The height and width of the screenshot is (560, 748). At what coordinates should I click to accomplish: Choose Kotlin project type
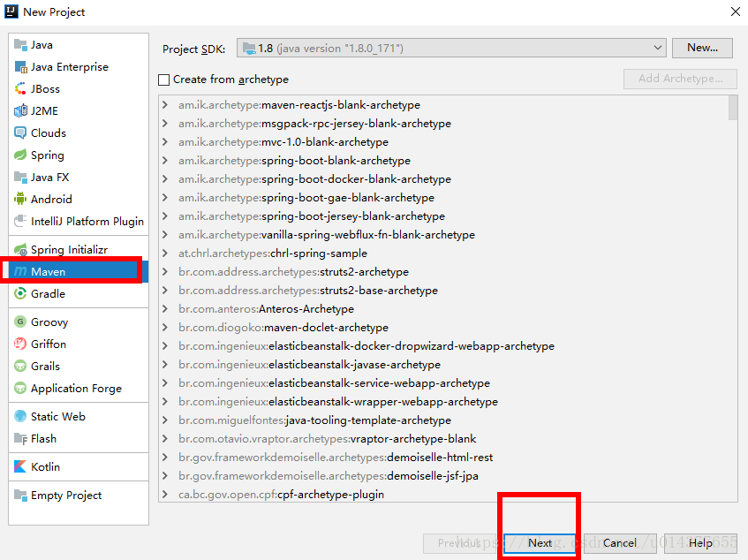[x=79, y=466]
